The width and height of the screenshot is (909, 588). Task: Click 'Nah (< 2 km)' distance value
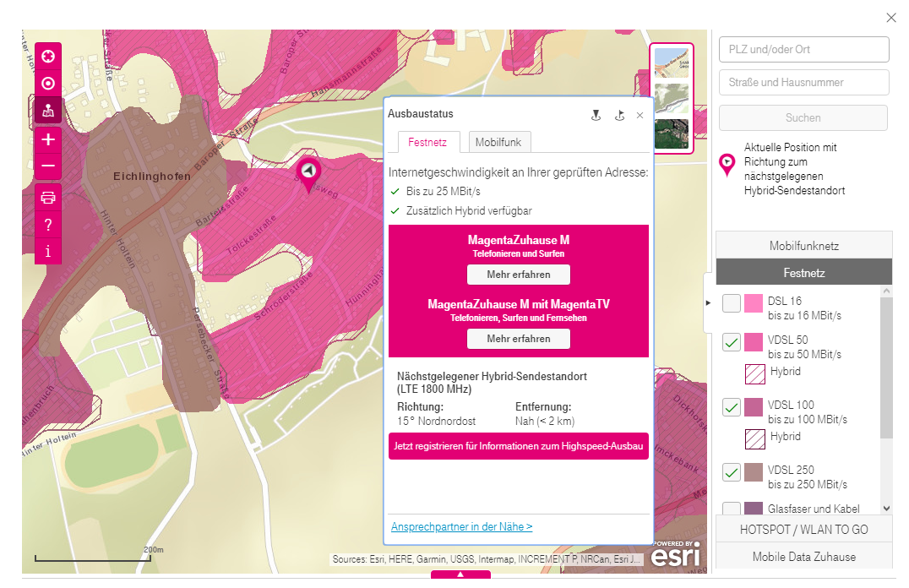coord(545,421)
